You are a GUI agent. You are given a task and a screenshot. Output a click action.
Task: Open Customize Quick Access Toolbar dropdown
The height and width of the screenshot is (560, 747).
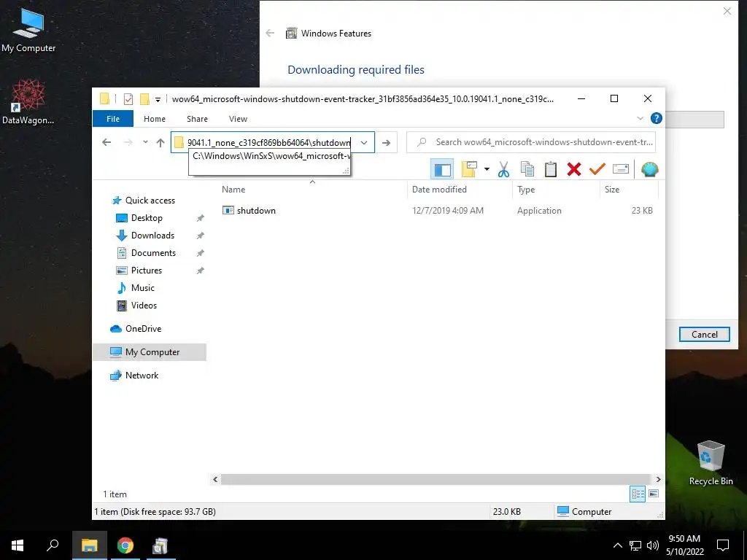click(x=158, y=99)
